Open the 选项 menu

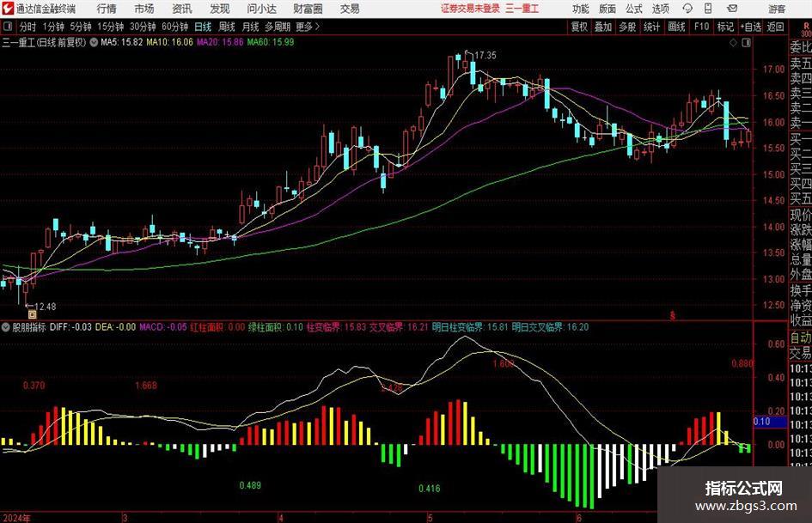[660, 9]
